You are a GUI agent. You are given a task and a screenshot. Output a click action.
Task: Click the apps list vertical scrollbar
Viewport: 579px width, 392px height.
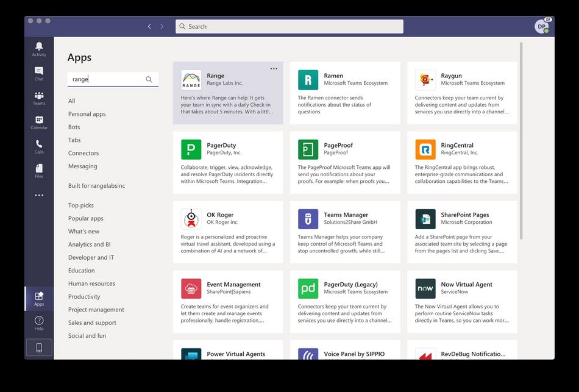pos(521,140)
